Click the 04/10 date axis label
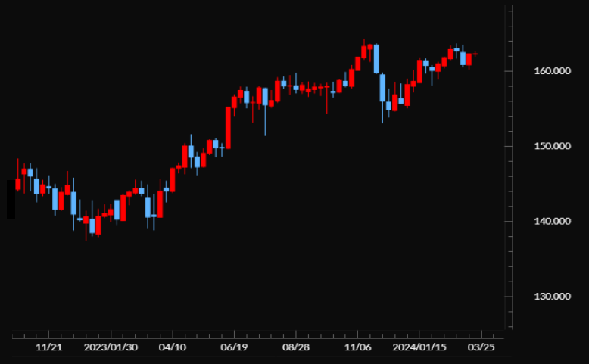589x364 pixels. [x=173, y=347]
